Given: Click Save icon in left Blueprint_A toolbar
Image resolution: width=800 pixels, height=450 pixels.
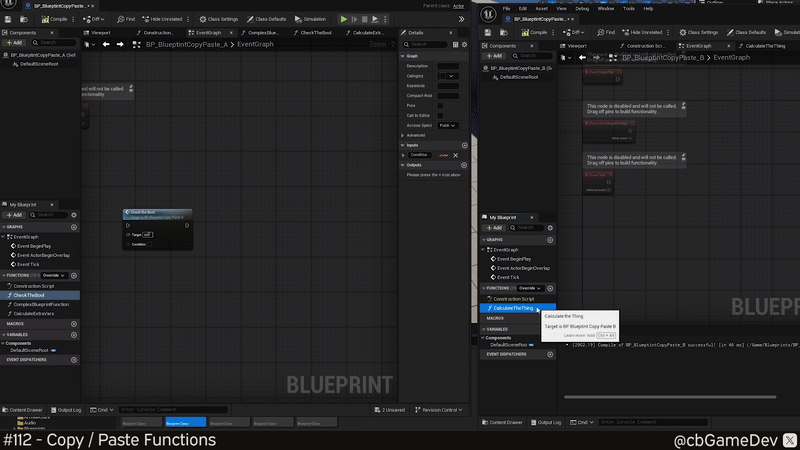Looking at the screenshot, I should (8, 19).
